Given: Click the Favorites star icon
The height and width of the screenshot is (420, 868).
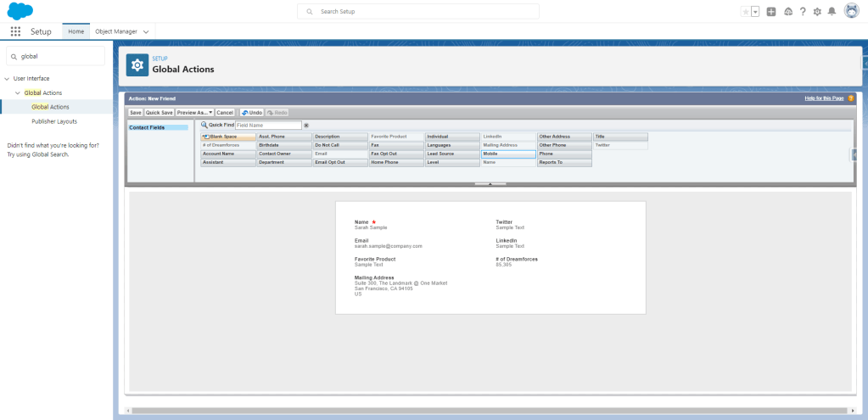Looking at the screenshot, I should pos(745,12).
